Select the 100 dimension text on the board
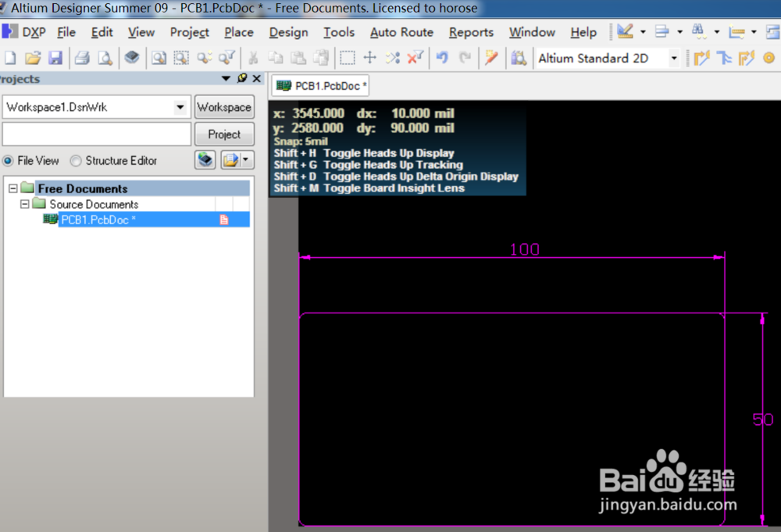Image resolution: width=781 pixels, height=532 pixels. (x=525, y=249)
